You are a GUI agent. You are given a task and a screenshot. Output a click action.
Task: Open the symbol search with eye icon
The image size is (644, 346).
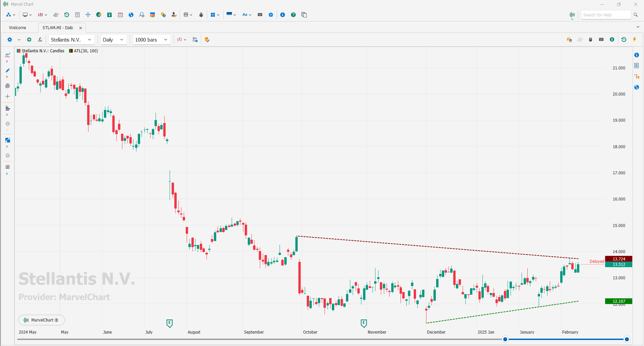(142, 15)
